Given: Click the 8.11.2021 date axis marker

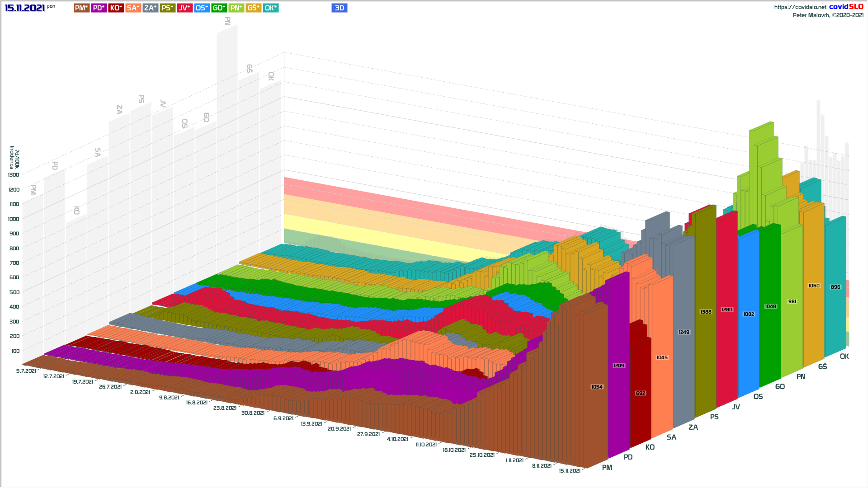Looking at the screenshot, I should (541, 466).
